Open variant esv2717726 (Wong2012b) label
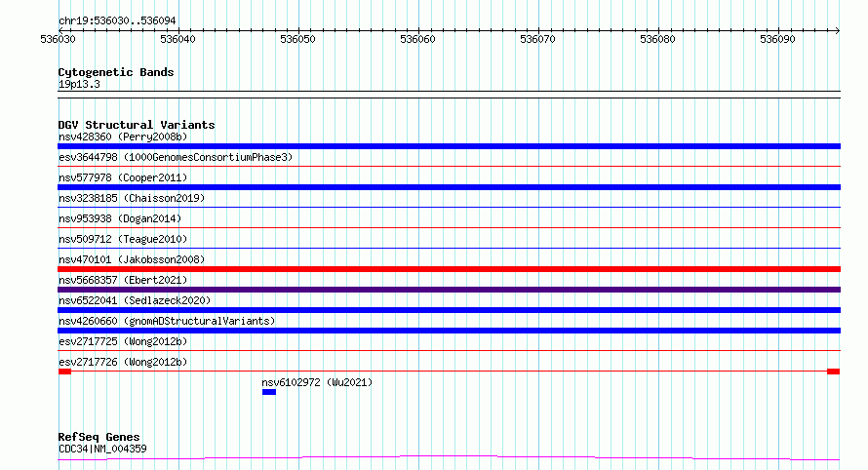868x470 pixels. tap(123, 362)
